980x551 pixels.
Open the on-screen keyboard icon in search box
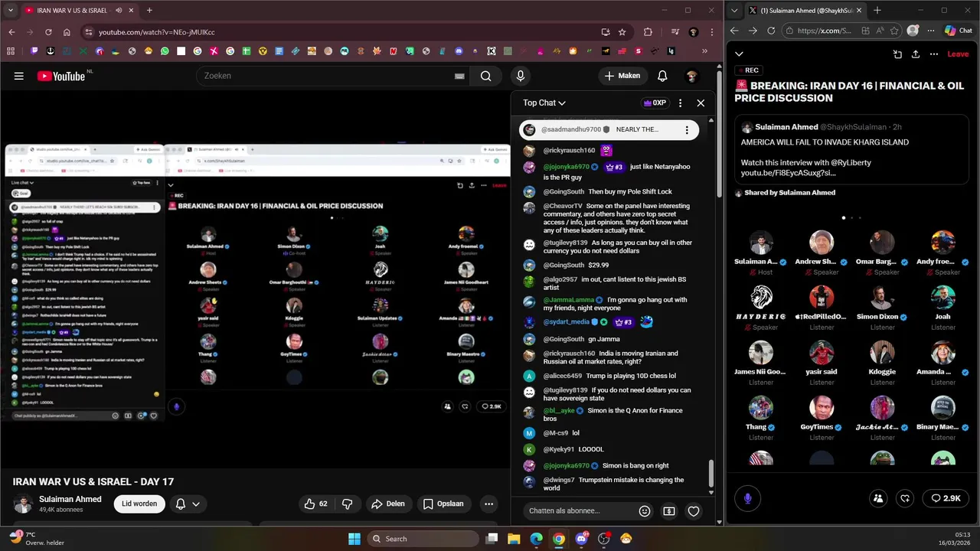coord(459,76)
